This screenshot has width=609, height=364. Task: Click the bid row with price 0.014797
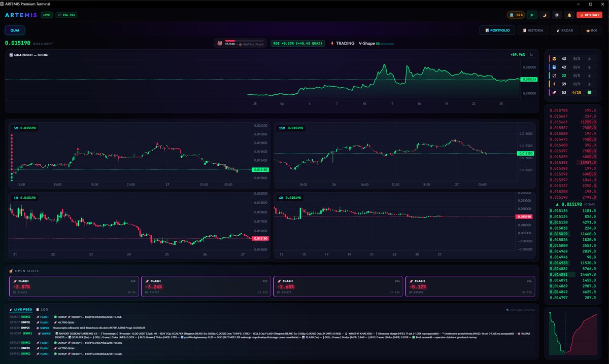(573, 298)
